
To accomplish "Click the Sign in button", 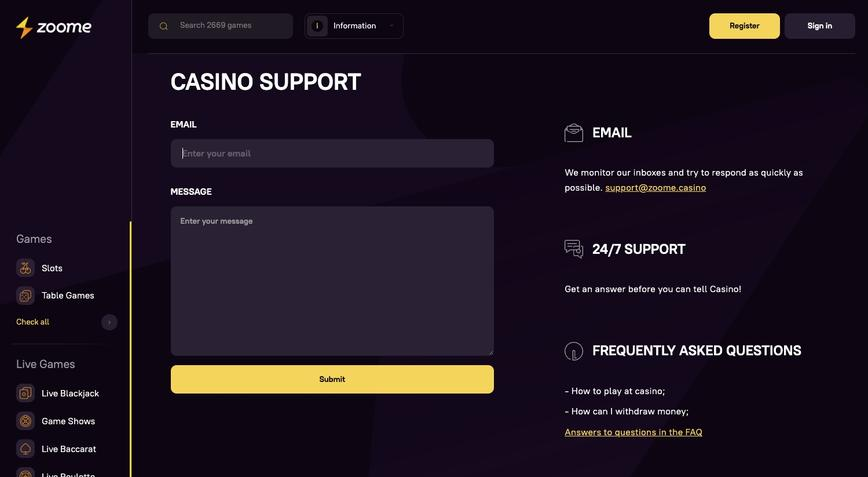I will pos(819,26).
